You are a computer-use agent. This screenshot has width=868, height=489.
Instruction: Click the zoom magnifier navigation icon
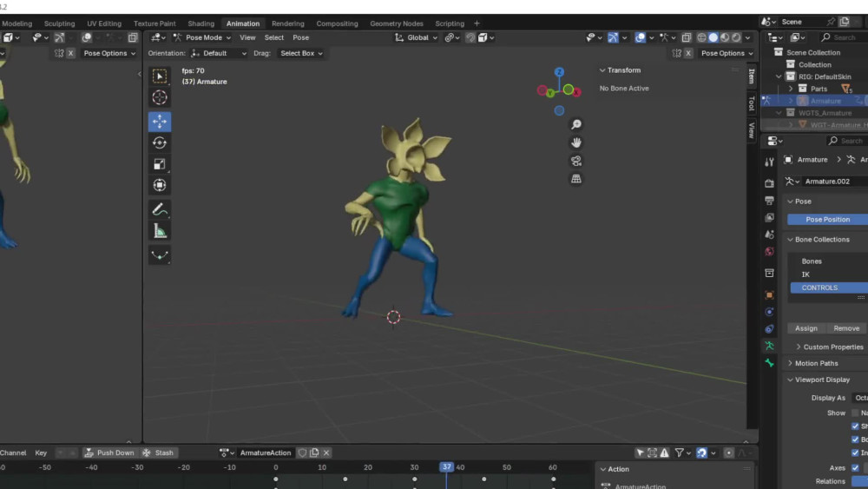[x=576, y=124]
